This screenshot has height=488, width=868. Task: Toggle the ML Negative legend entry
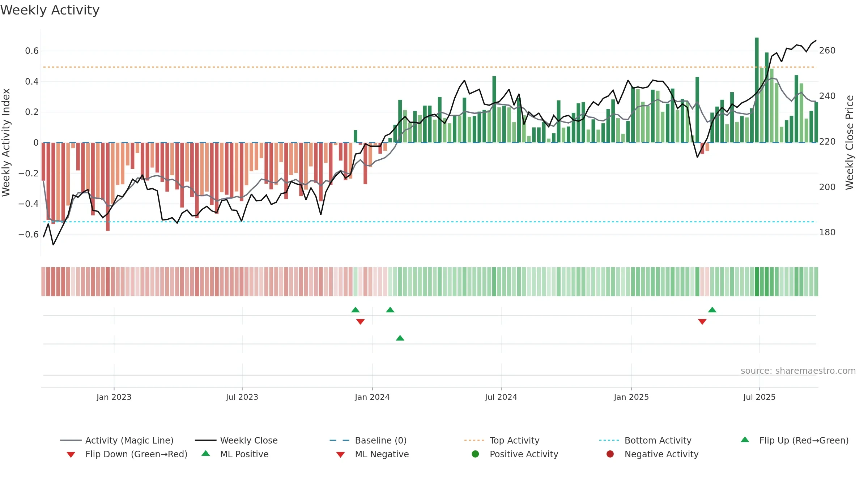[373, 454]
